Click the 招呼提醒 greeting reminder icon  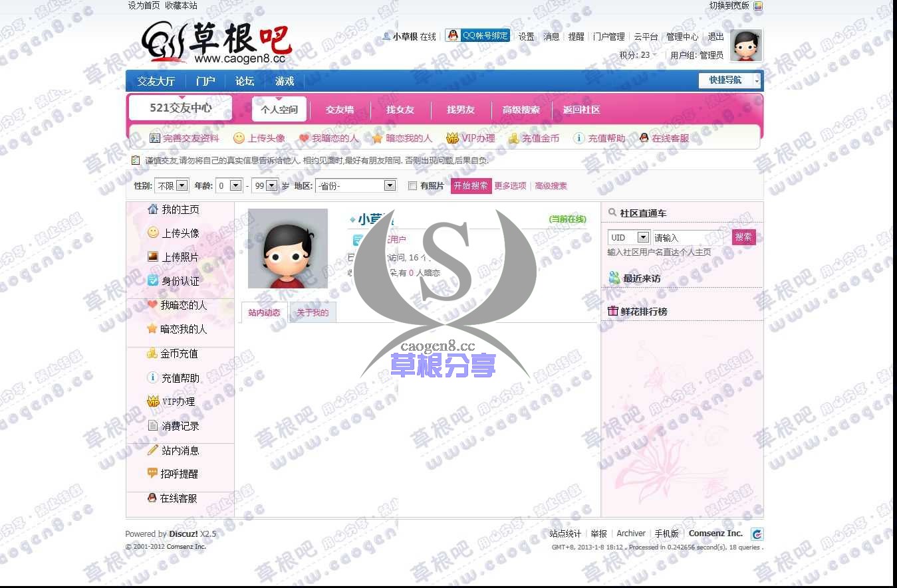click(x=154, y=474)
